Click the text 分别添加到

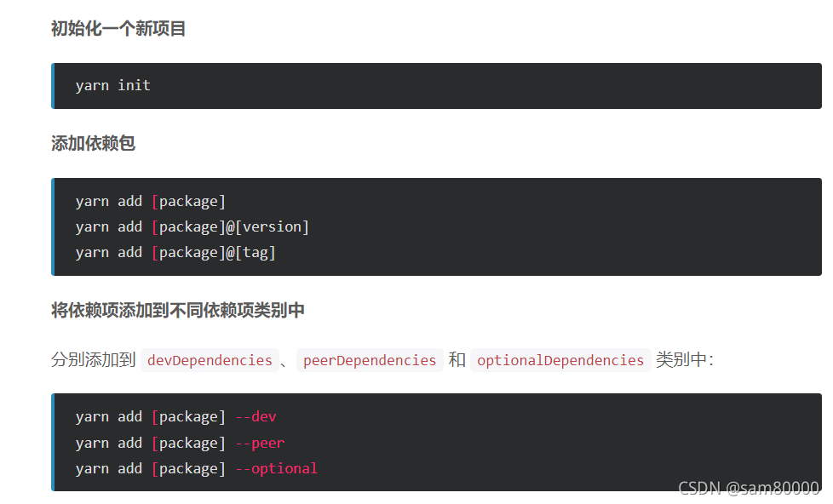pos(94,360)
